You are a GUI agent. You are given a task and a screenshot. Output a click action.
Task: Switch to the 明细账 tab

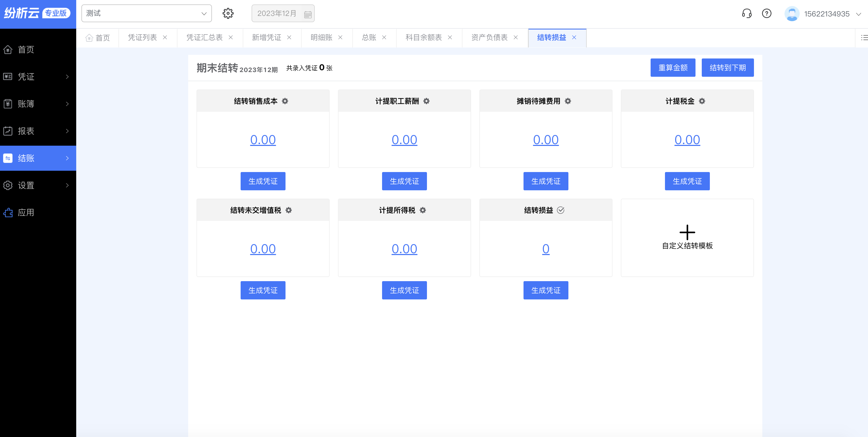pos(322,37)
